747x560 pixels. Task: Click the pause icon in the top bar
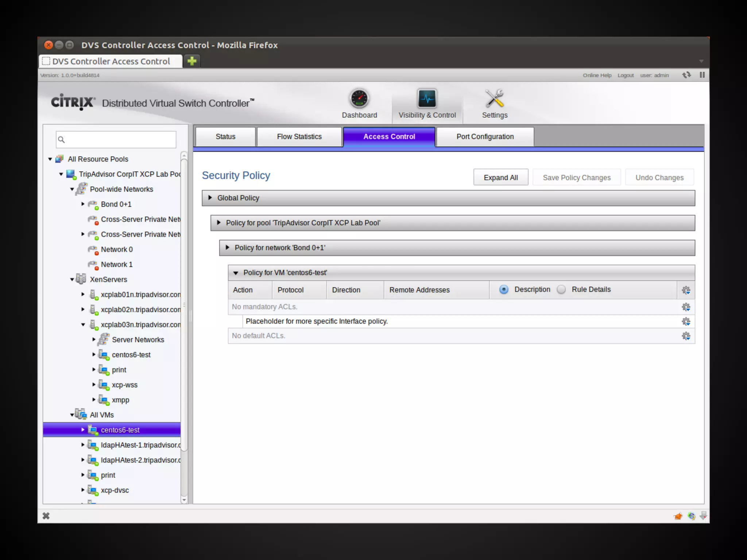tap(702, 75)
